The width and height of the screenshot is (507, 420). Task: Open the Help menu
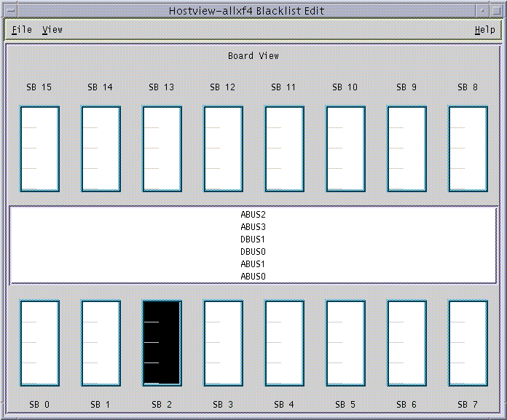pos(484,30)
